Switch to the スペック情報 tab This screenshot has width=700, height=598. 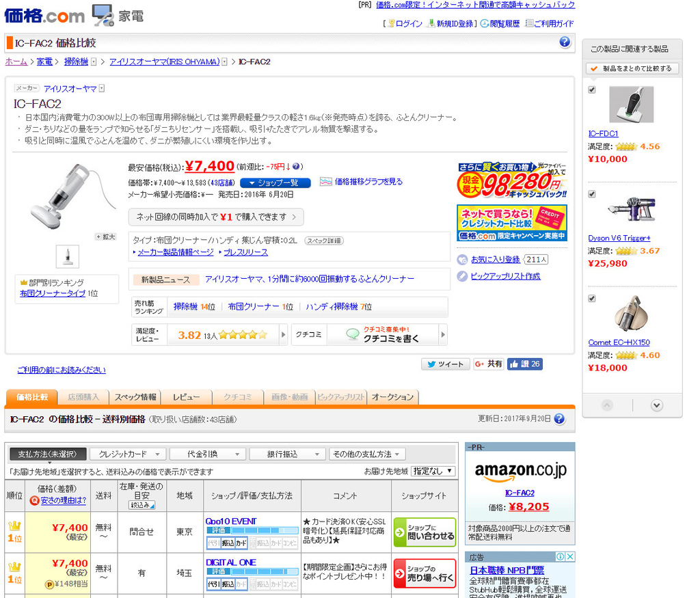point(135,397)
